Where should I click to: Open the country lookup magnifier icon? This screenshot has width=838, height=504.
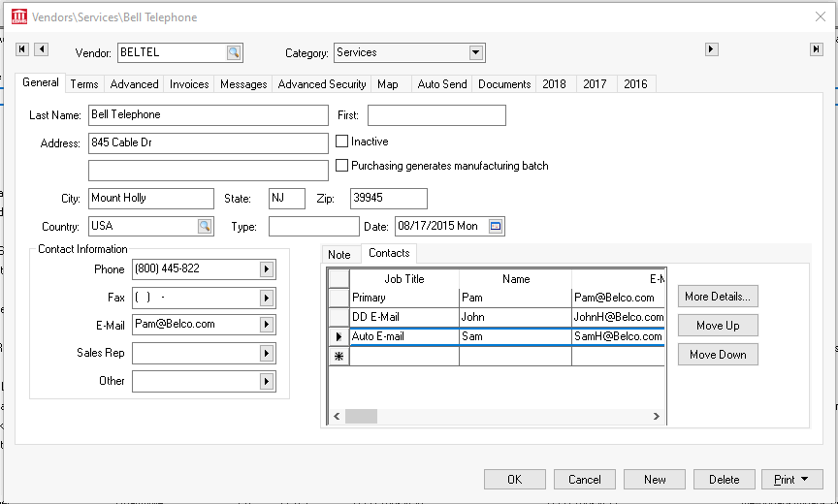205,226
